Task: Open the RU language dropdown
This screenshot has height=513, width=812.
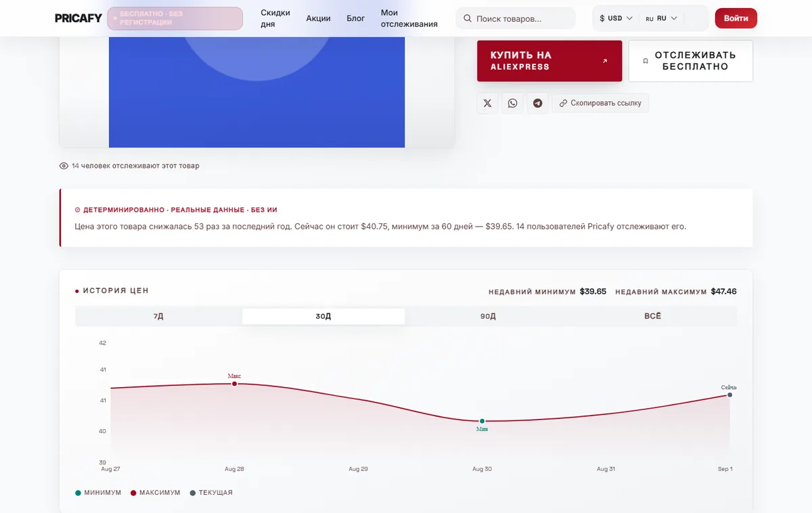Action: pos(661,18)
